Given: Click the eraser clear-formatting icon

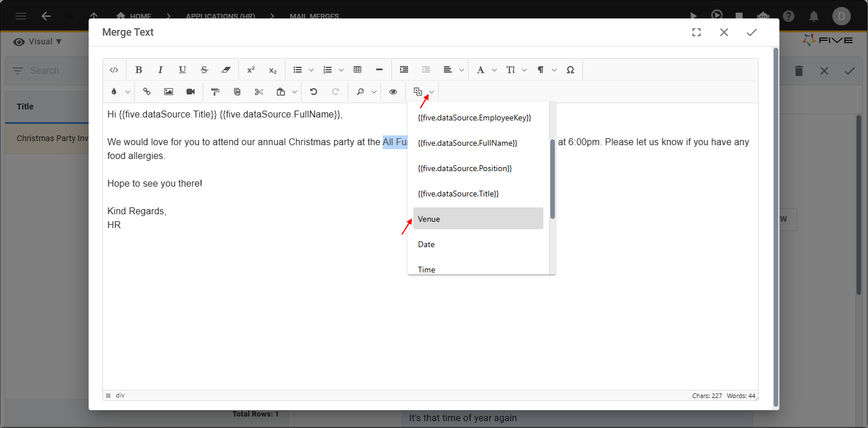Looking at the screenshot, I should [x=226, y=70].
